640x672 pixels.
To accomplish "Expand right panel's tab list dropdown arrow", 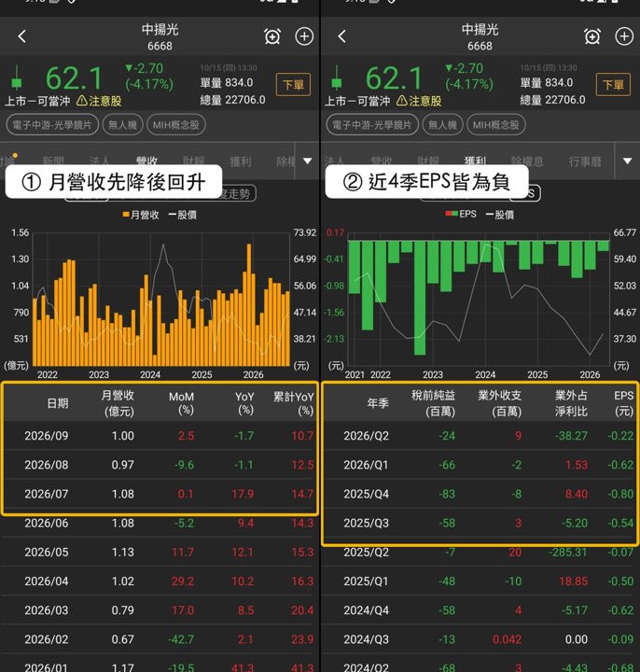I will coord(627,161).
